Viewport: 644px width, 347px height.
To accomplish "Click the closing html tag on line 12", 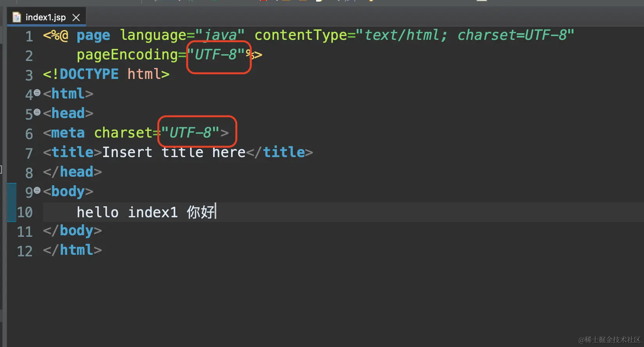I will click(x=73, y=250).
